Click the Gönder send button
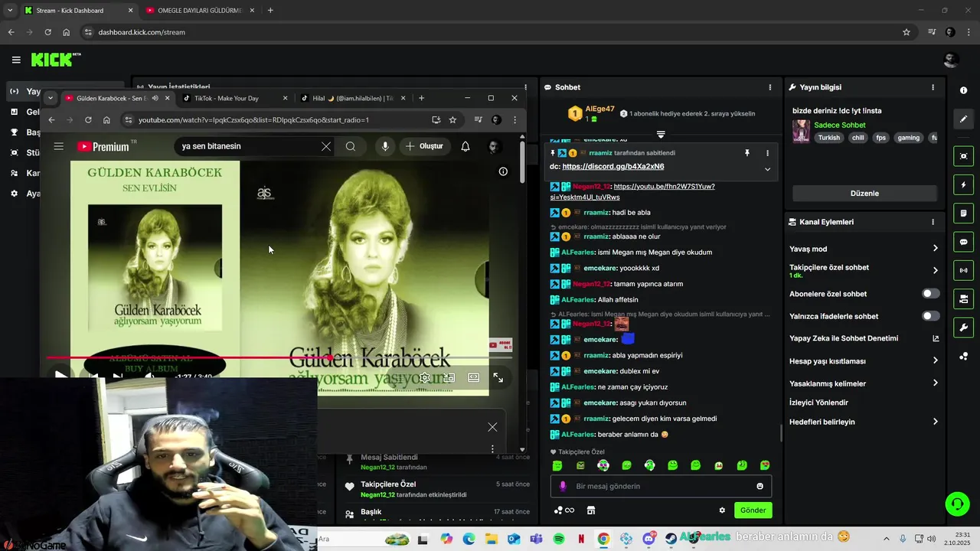Image resolution: width=980 pixels, height=551 pixels. [x=753, y=510]
